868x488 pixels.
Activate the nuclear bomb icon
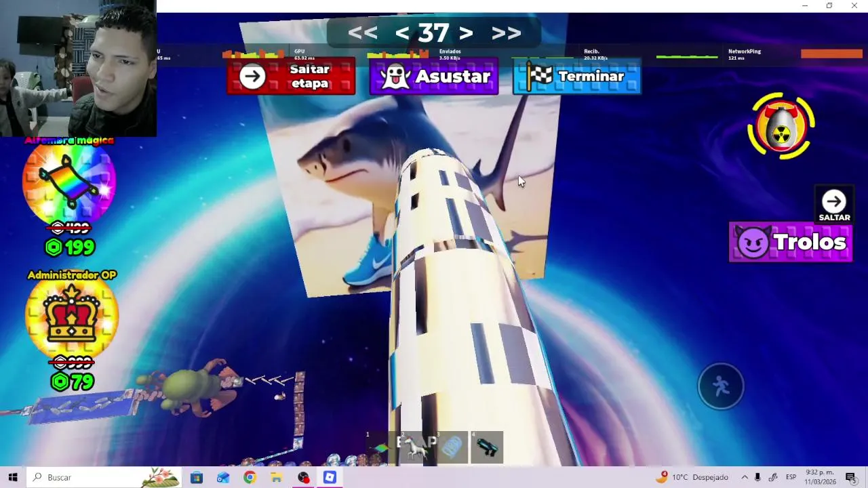781,126
